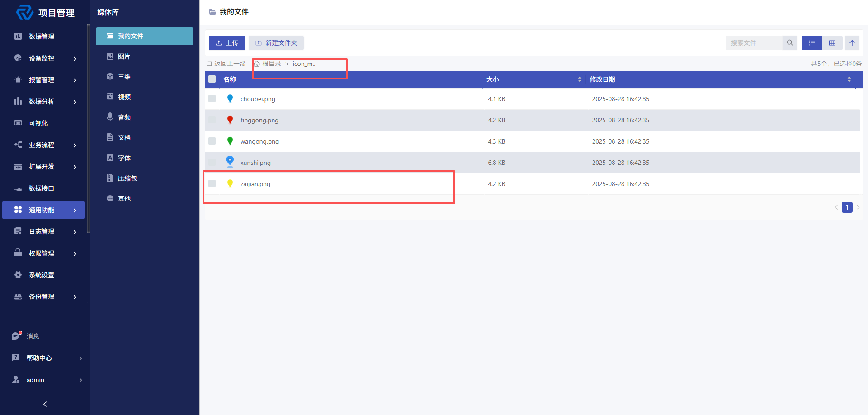The height and width of the screenshot is (415, 868).
Task: Click the 扩展开发 icon
Action: pos(18,166)
